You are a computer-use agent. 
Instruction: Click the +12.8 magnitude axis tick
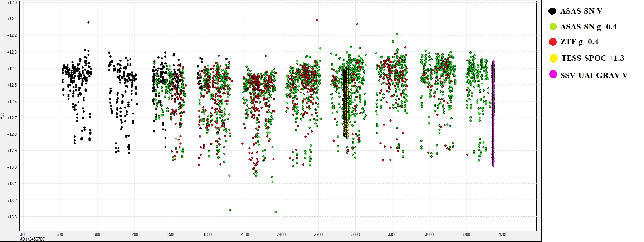click(x=12, y=134)
